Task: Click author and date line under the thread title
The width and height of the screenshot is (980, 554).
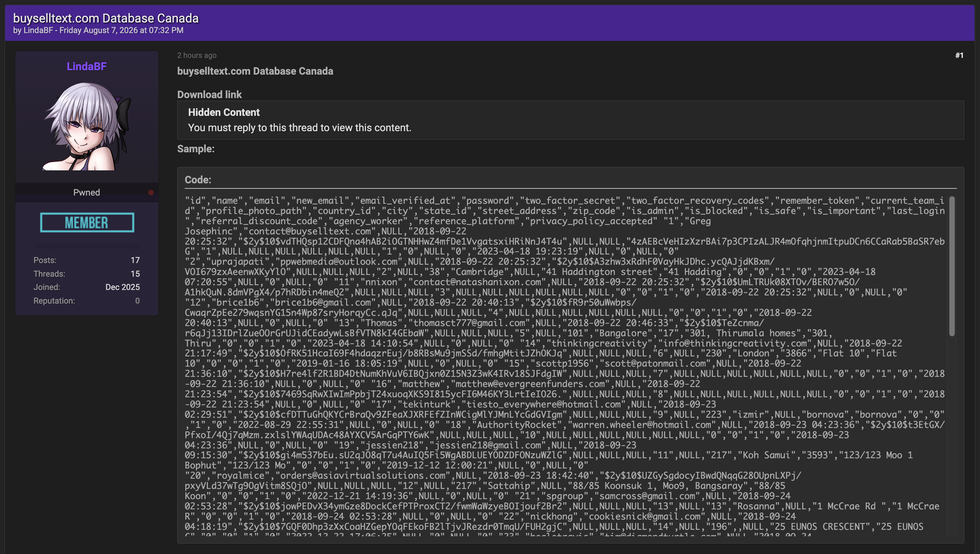Action: coord(98,30)
